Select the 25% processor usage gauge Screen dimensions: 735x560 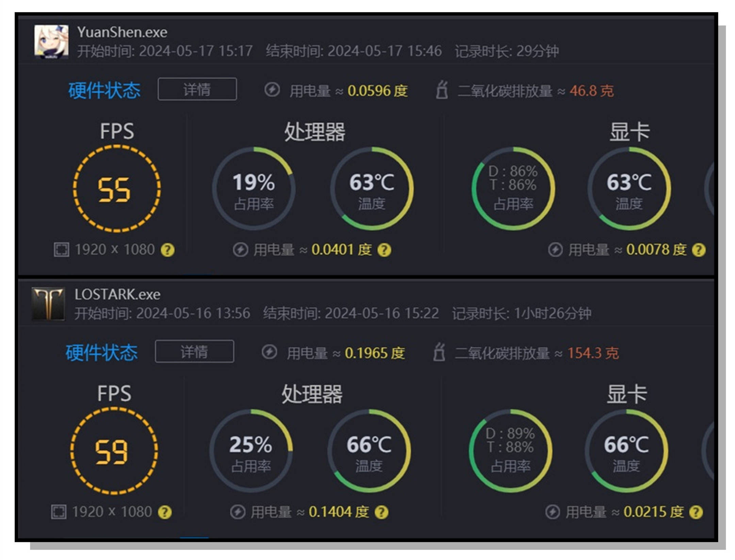tap(251, 451)
